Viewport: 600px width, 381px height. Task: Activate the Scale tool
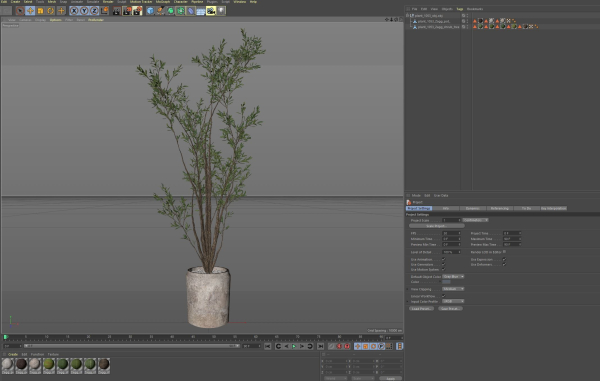coord(41,11)
